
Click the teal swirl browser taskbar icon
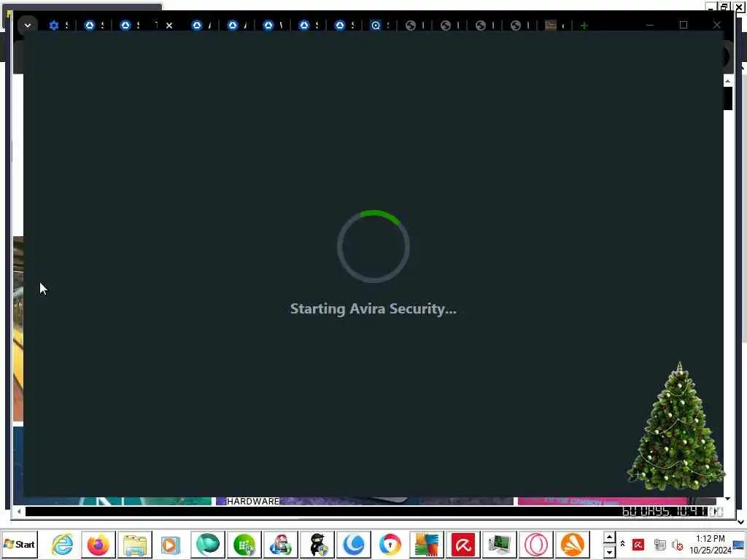pyautogui.click(x=208, y=544)
